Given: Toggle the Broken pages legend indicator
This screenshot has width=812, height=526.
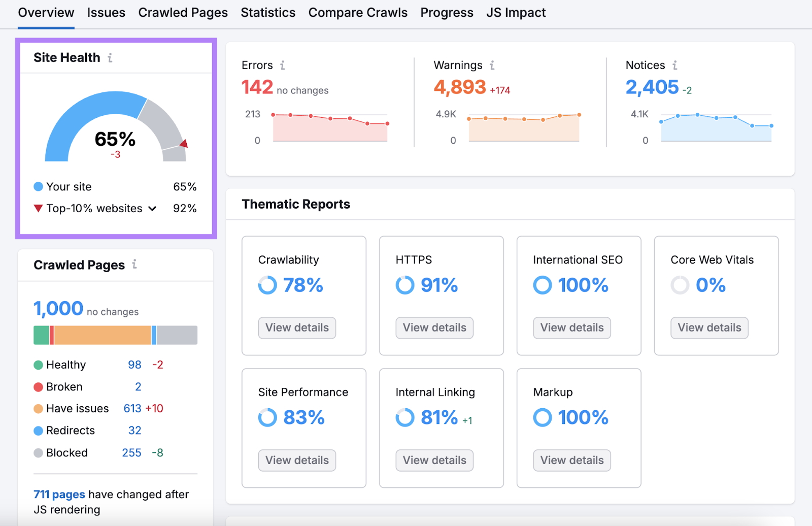Looking at the screenshot, I should 38,386.
